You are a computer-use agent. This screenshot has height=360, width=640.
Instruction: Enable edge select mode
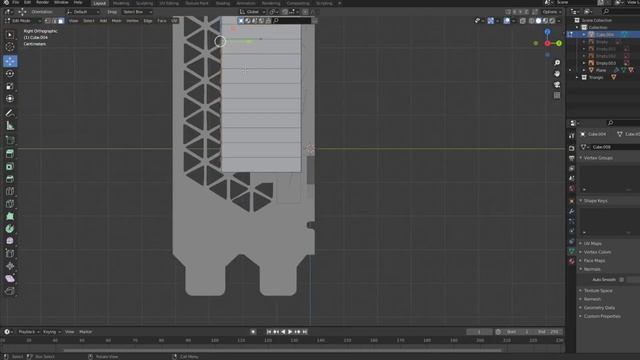54,21
